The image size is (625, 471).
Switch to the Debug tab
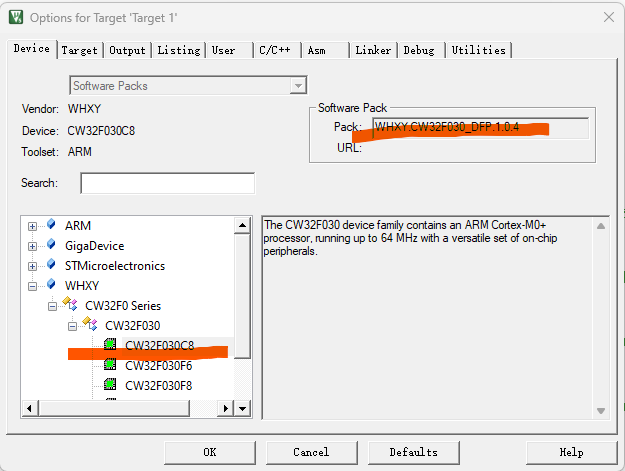[x=419, y=50]
